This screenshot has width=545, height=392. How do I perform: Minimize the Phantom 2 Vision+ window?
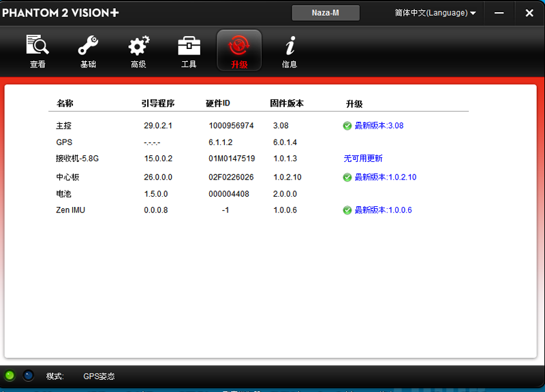tap(499, 13)
